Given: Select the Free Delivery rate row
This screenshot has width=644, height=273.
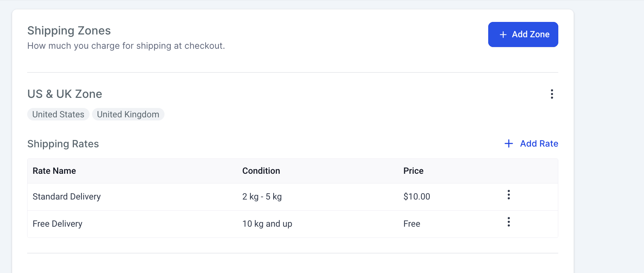Looking at the screenshot, I should click(293, 224).
